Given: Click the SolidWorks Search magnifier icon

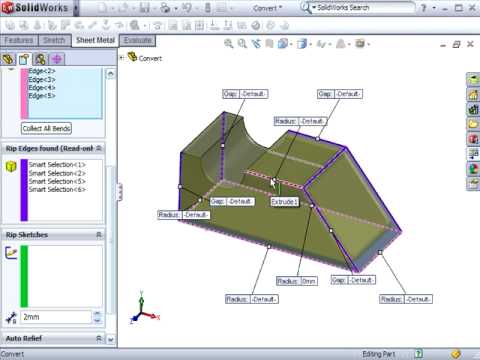Looking at the screenshot, I should [x=305, y=7].
